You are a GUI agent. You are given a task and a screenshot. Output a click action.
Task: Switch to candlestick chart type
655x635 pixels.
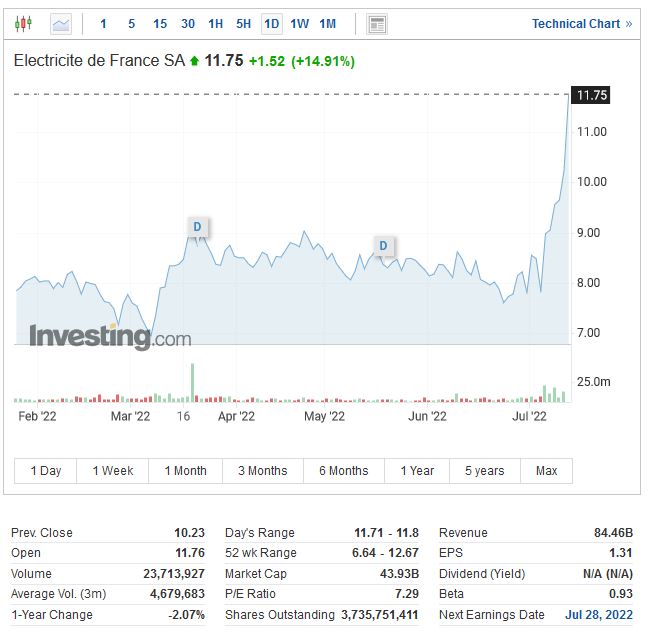pyautogui.click(x=24, y=23)
